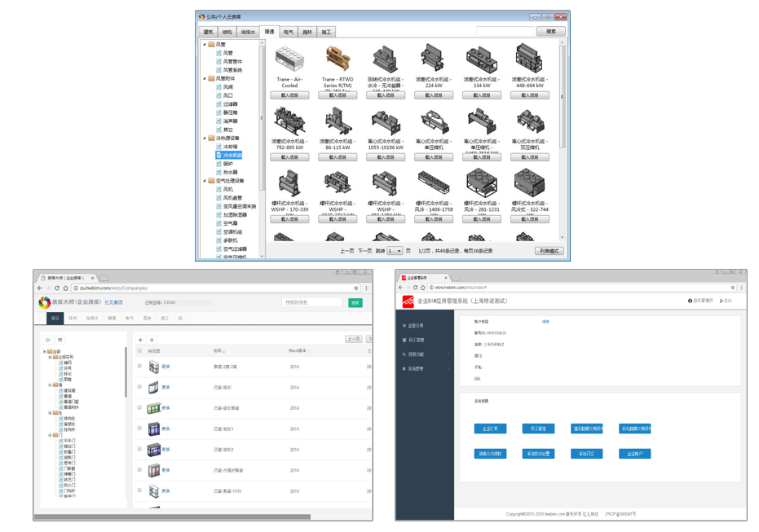759x532 pixels.
Task: Bookmark the ebm.hwbim.com page with star
Action: coord(732,288)
